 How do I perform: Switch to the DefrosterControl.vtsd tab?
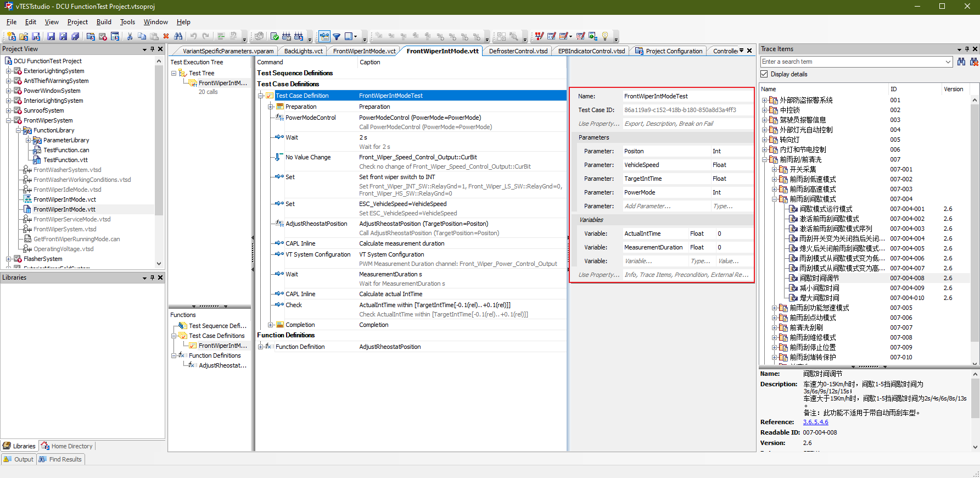518,51
